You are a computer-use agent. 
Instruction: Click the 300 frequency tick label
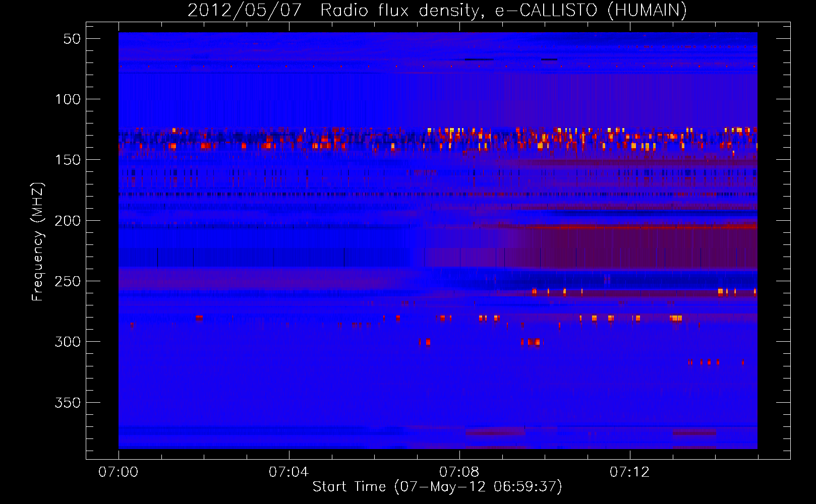click(x=68, y=342)
